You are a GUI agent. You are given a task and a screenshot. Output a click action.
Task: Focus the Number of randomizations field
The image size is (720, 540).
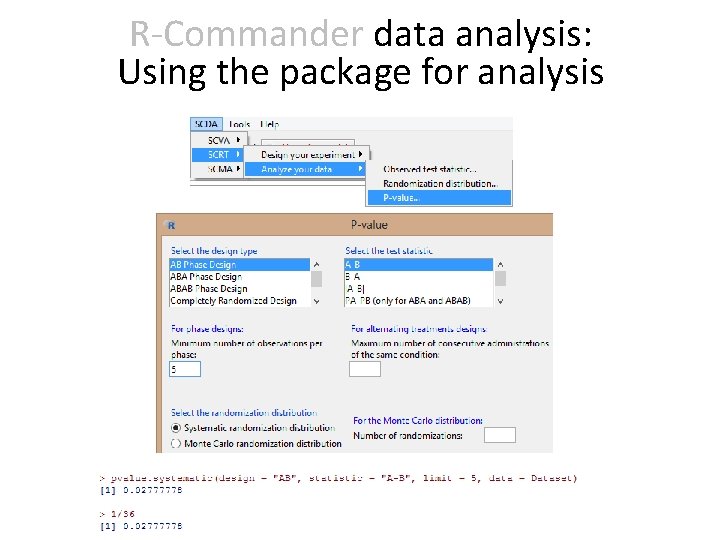click(499, 435)
